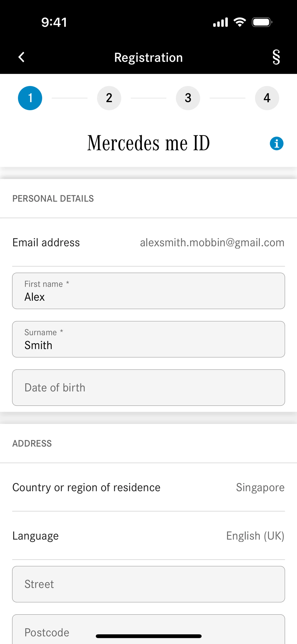Select step 4 in progress indicator
This screenshot has height=644, width=297.
pos(267,98)
